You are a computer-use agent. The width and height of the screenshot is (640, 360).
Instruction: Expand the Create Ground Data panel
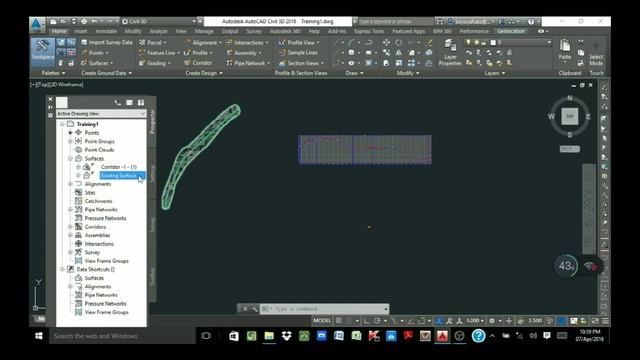107,73
